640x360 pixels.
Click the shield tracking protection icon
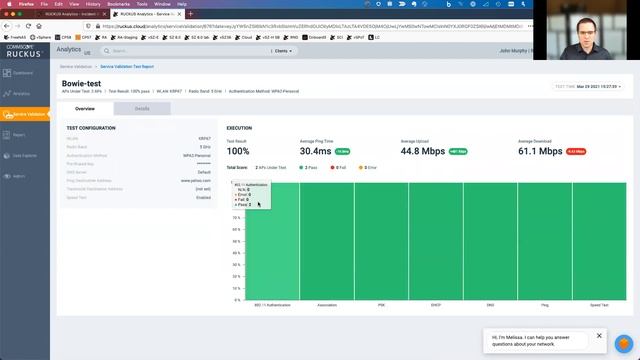point(88,26)
